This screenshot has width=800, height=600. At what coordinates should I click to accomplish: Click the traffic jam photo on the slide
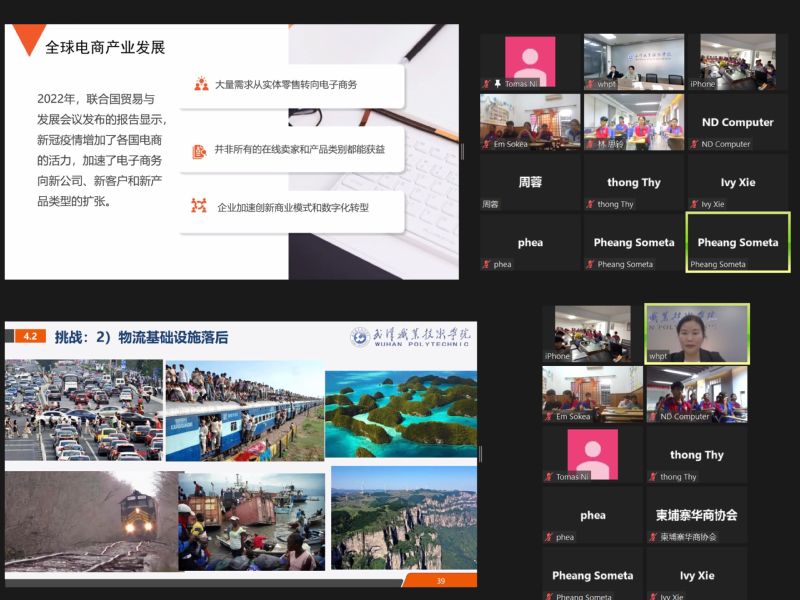pyautogui.click(x=83, y=410)
